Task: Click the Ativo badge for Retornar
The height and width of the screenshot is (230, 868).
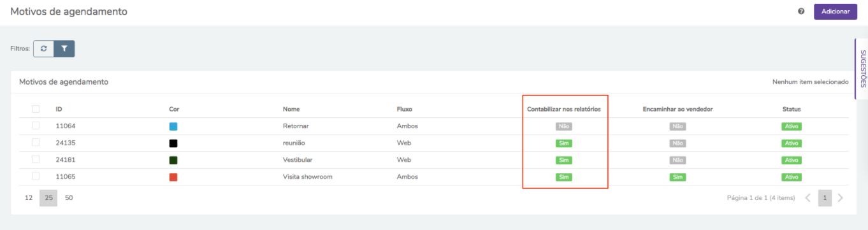Action: tap(792, 126)
